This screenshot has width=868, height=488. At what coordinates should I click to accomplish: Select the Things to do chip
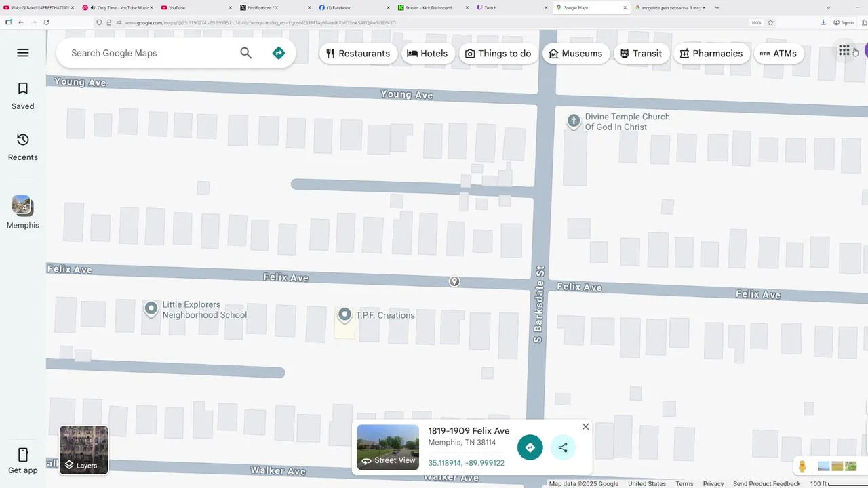point(498,54)
